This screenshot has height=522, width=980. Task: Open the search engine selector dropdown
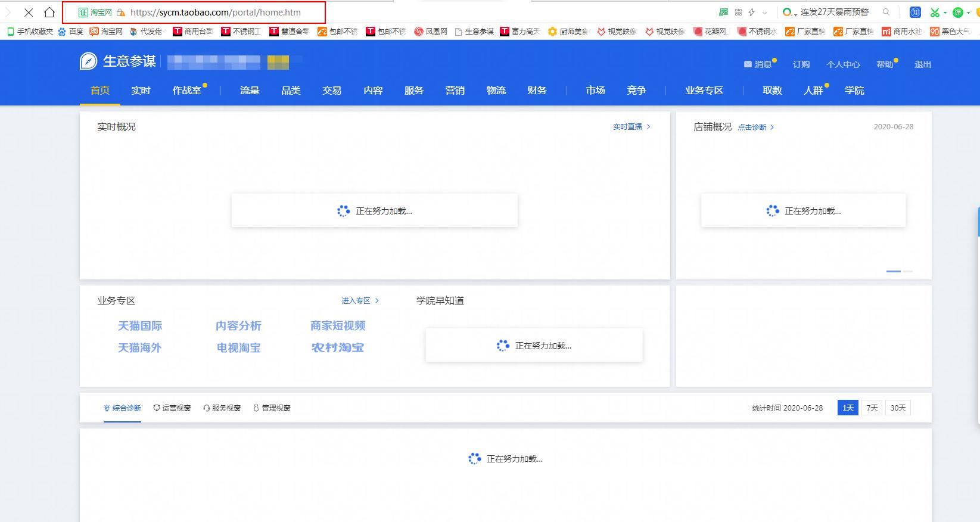point(790,13)
